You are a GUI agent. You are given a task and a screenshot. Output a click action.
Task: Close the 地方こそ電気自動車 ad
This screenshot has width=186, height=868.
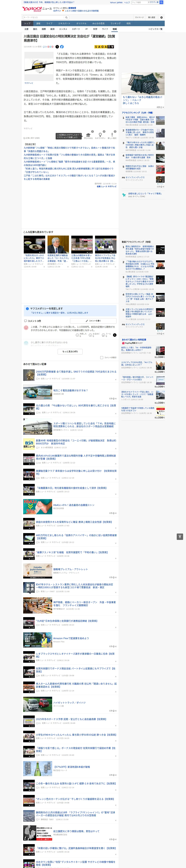click(x=115, y=398)
